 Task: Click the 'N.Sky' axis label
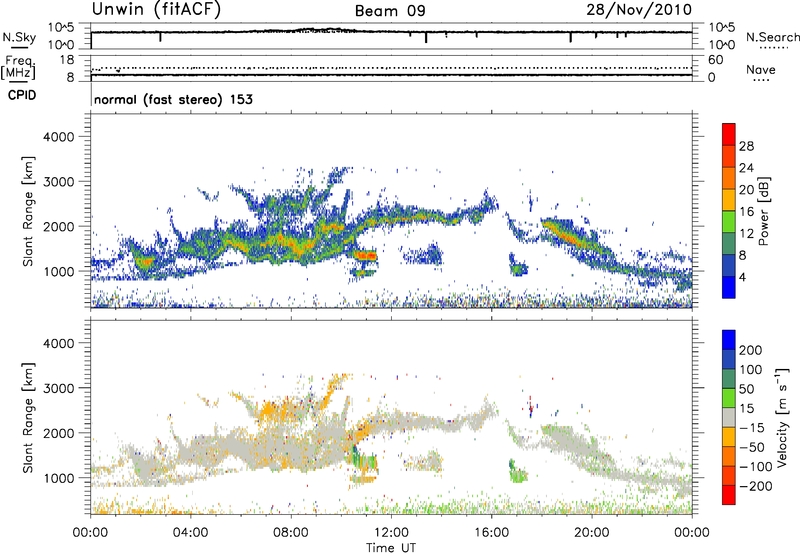point(19,37)
